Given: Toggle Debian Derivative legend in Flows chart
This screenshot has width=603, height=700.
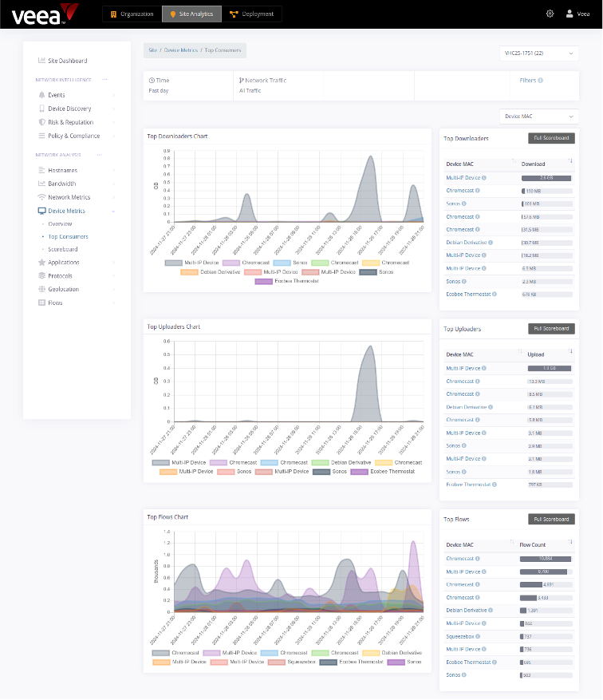Looking at the screenshot, I should [392, 653].
